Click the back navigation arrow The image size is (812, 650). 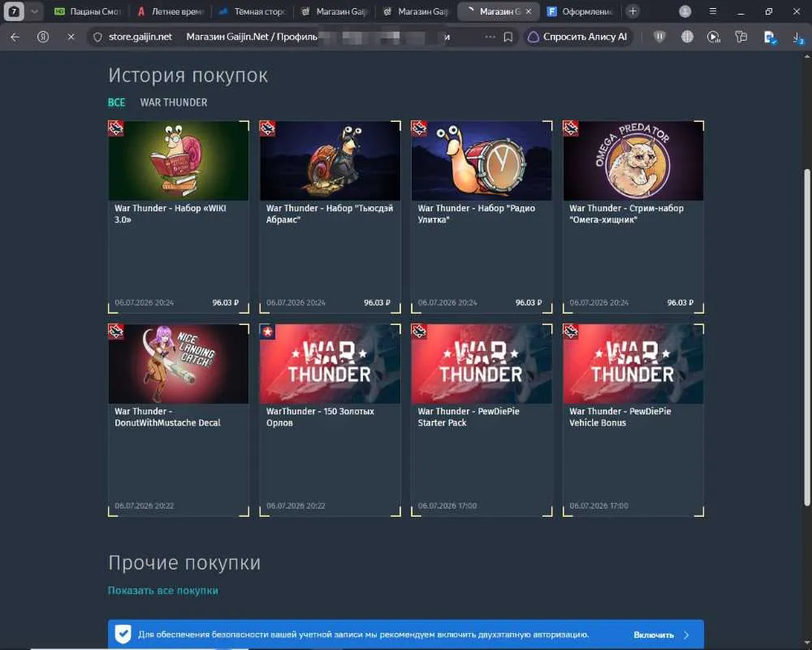pyautogui.click(x=15, y=37)
